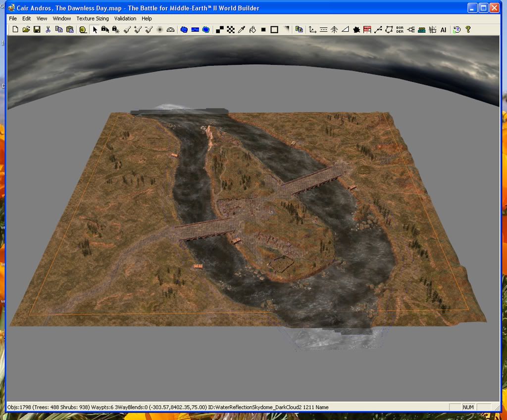Click the New file icon
507x420 pixels.
(x=15, y=30)
